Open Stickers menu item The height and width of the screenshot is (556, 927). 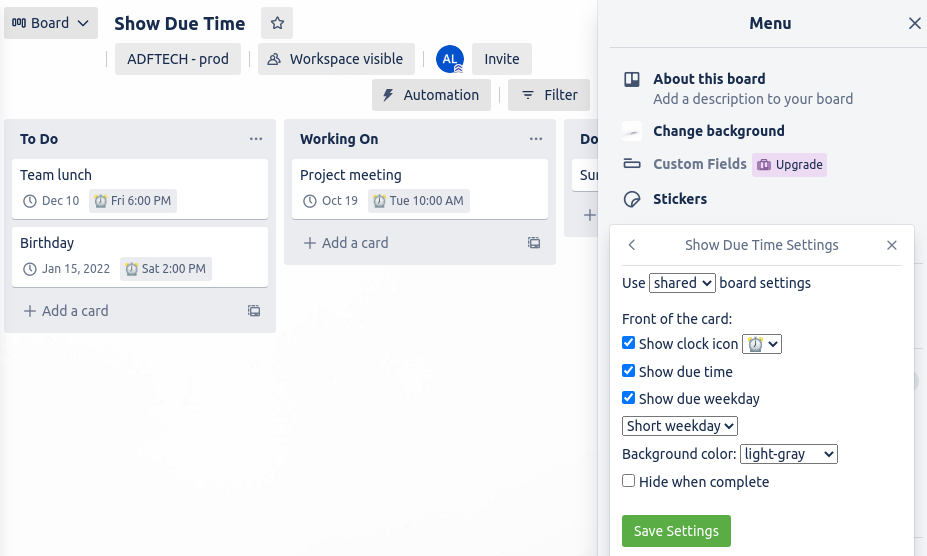click(680, 199)
